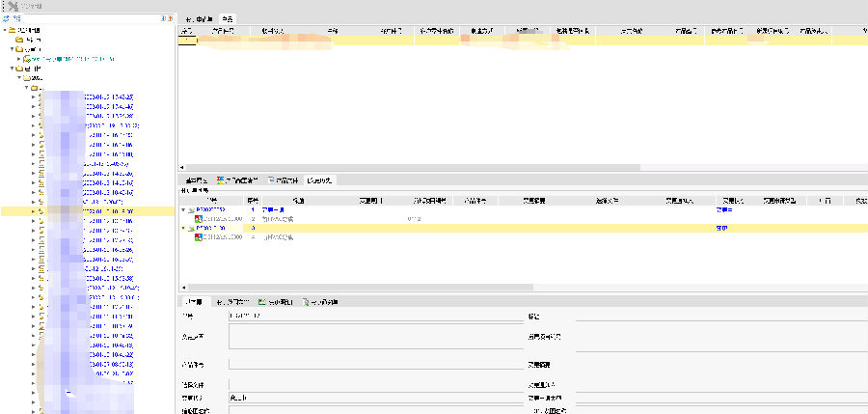Click the blue link in the highlighted row's right column
Screen dimensions: 868x414
click(720, 229)
